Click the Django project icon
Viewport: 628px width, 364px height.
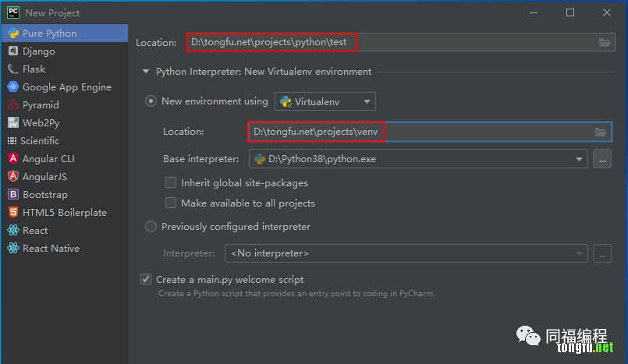click(x=13, y=51)
